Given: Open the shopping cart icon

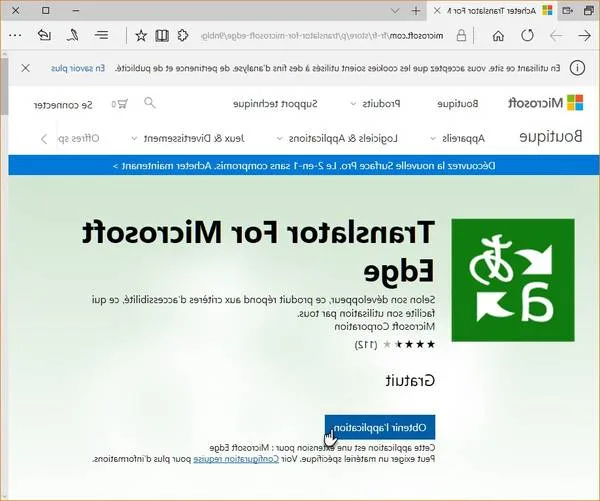Looking at the screenshot, I should 120,104.
